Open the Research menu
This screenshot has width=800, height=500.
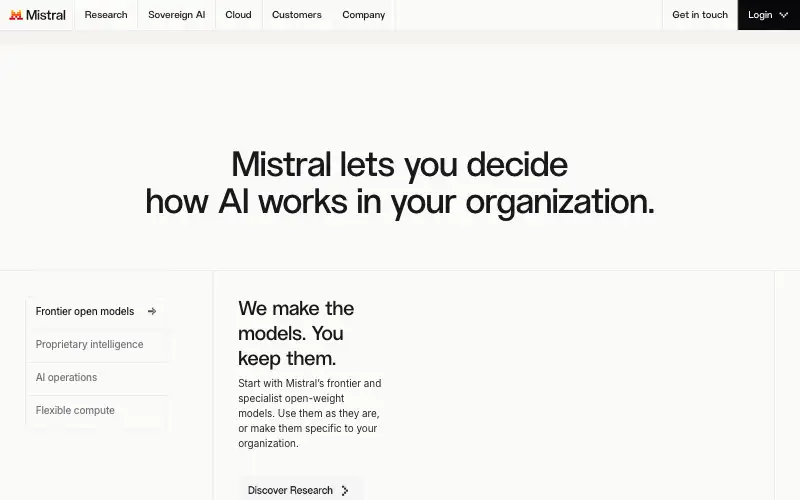[106, 15]
